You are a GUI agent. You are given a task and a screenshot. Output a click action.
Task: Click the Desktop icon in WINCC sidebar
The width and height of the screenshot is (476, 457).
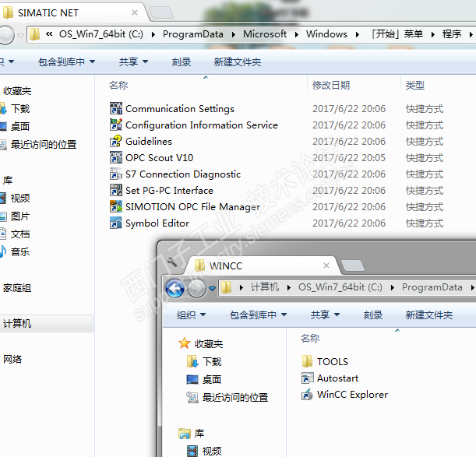[192, 379]
